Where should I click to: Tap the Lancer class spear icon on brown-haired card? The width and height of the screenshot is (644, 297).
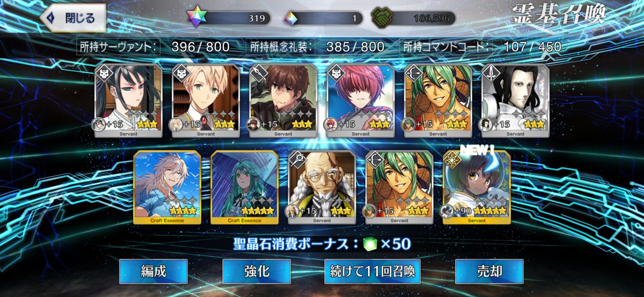point(259,73)
